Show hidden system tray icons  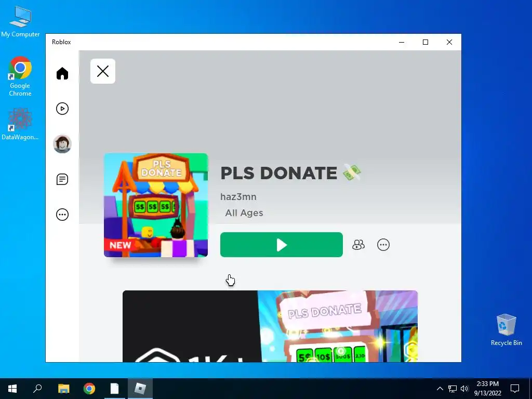(440, 389)
